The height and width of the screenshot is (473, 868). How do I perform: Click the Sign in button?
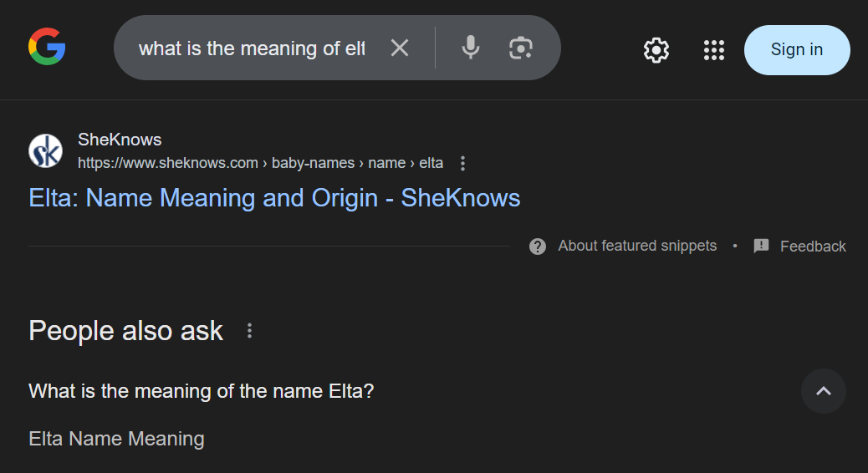tap(796, 50)
